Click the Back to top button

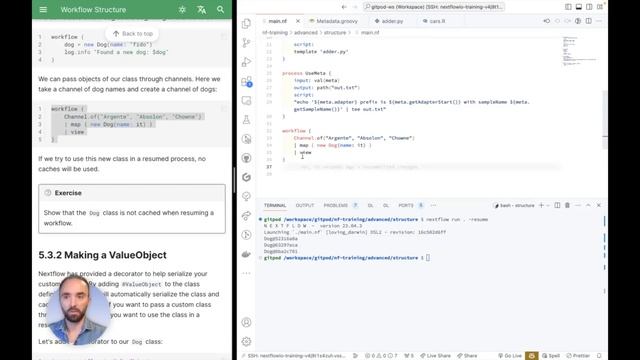click(132, 33)
